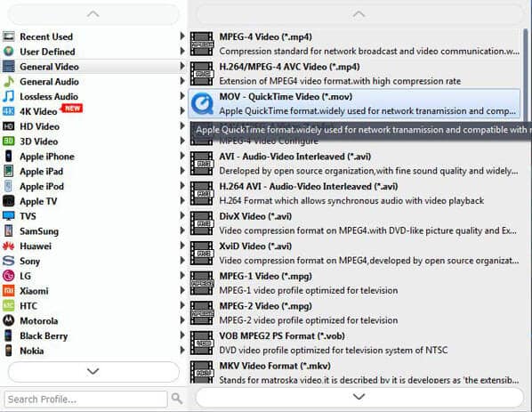Click the Lossless Audio double-note icon

(9, 96)
